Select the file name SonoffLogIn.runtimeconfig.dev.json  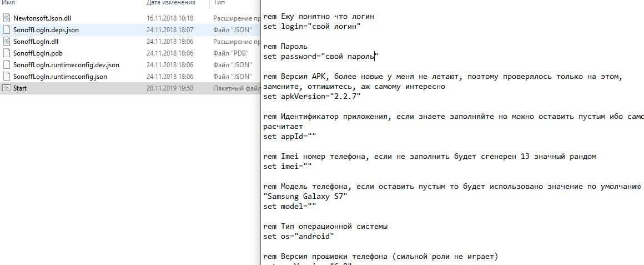coord(66,65)
